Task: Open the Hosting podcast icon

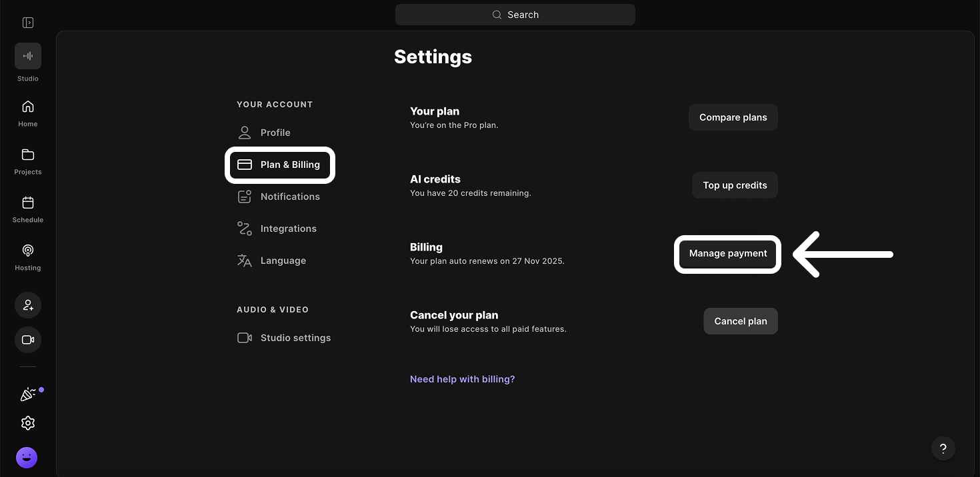Action: [28, 251]
